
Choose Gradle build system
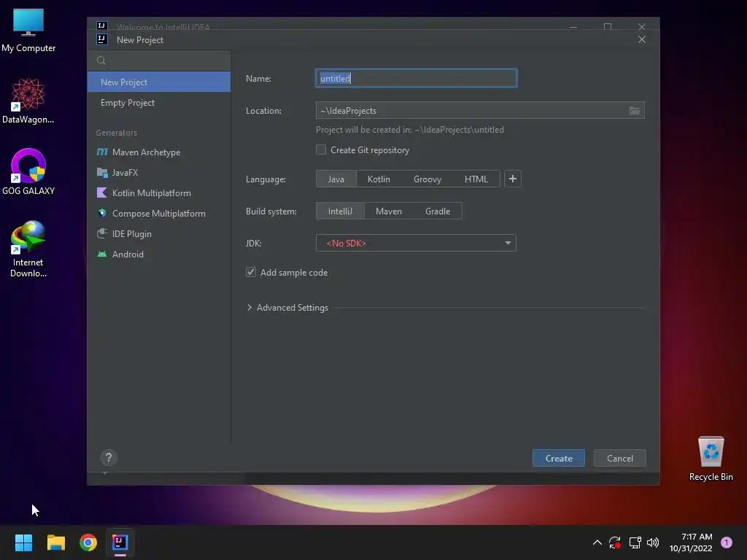click(x=438, y=211)
